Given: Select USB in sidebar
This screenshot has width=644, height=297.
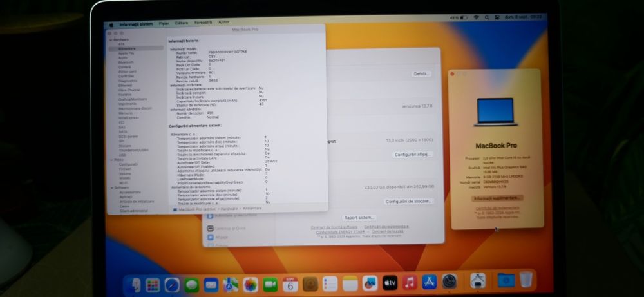Looking at the screenshot, I should pos(122,155).
